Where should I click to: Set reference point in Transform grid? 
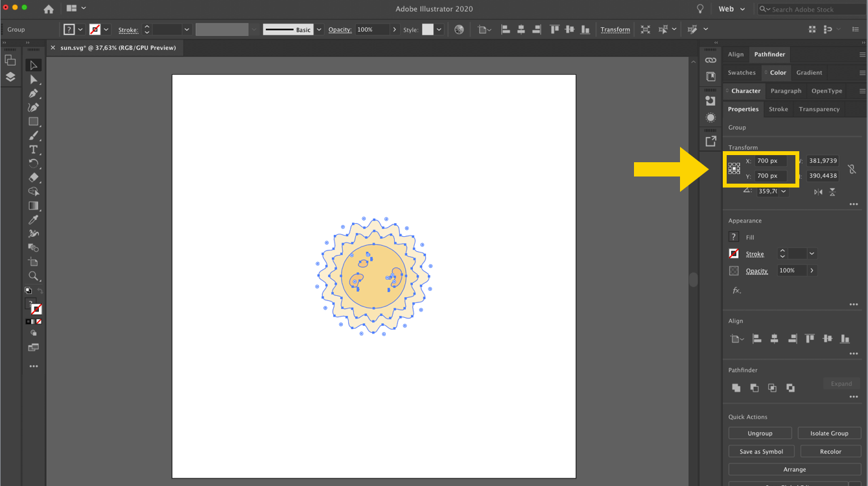coord(734,168)
